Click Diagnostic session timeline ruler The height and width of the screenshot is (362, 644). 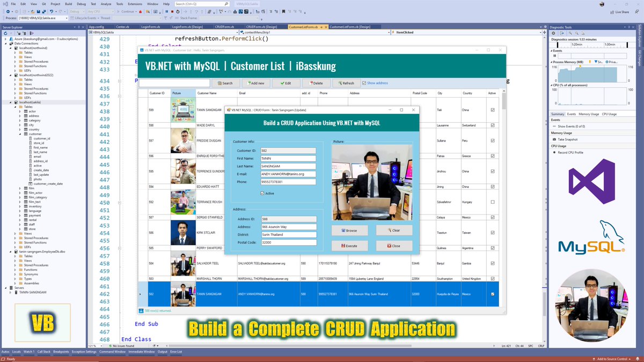pyautogui.click(x=592, y=45)
